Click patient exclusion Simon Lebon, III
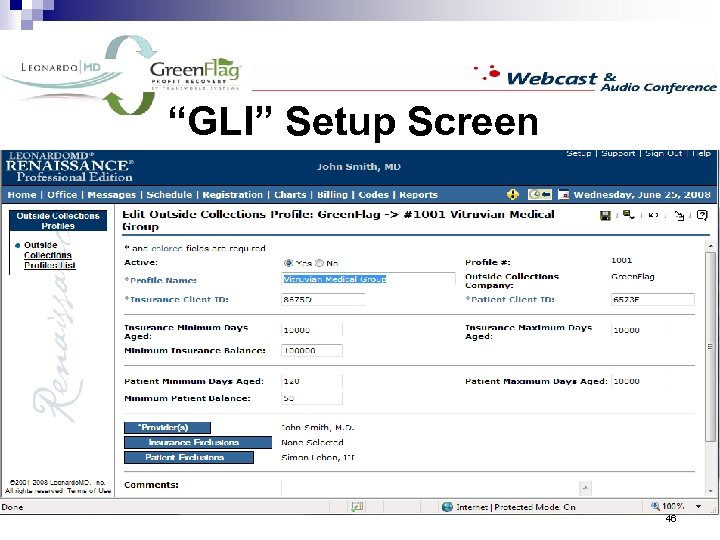 [x=318, y=457]
